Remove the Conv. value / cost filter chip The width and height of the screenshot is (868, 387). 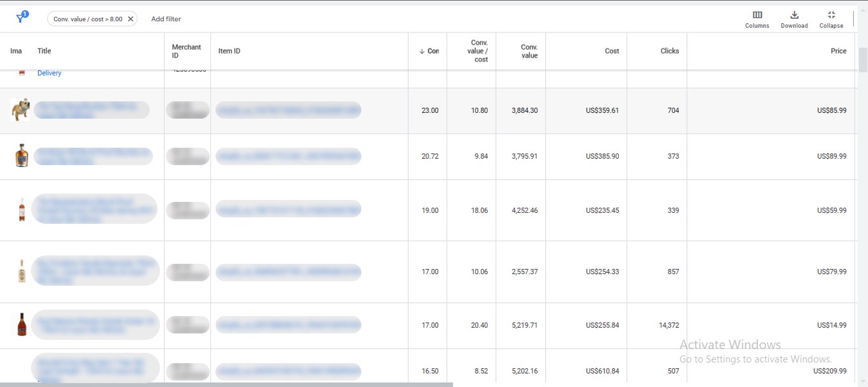click(130, 19)
